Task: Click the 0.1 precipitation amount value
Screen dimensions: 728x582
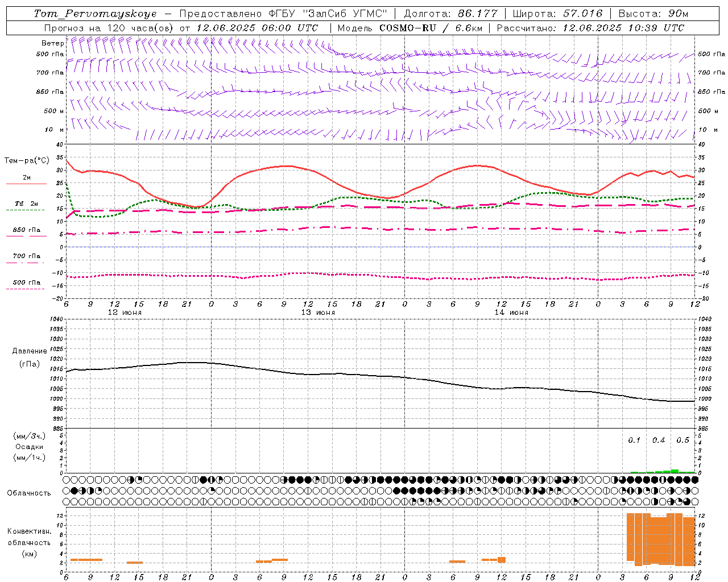Action: (634, 440)
